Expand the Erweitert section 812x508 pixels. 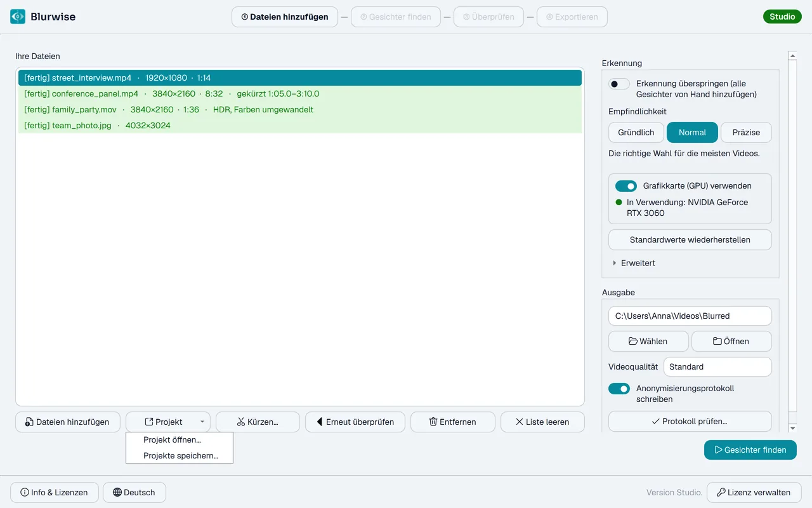tap(634, 263)
